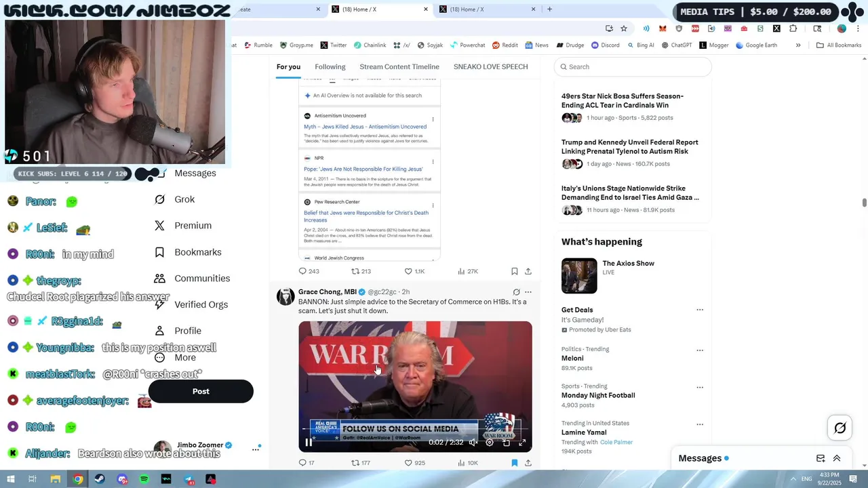Viewport: 868px width, 488px height.
Task: Open the More menu in sidebar
Action: pyautogui.click(x=176, y=357)
